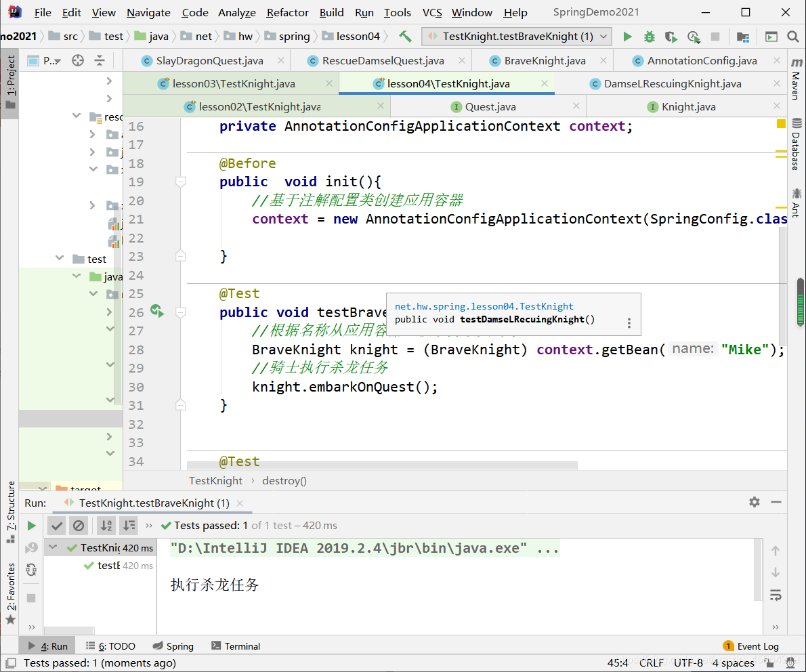Run with coverage from main toolbar

point(671,37)
